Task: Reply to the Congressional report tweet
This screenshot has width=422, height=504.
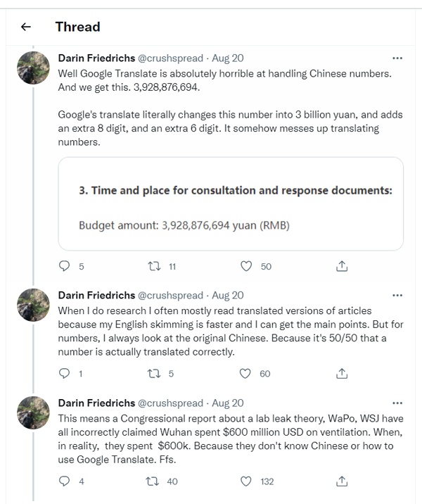Action: click(x=65, y=481)
